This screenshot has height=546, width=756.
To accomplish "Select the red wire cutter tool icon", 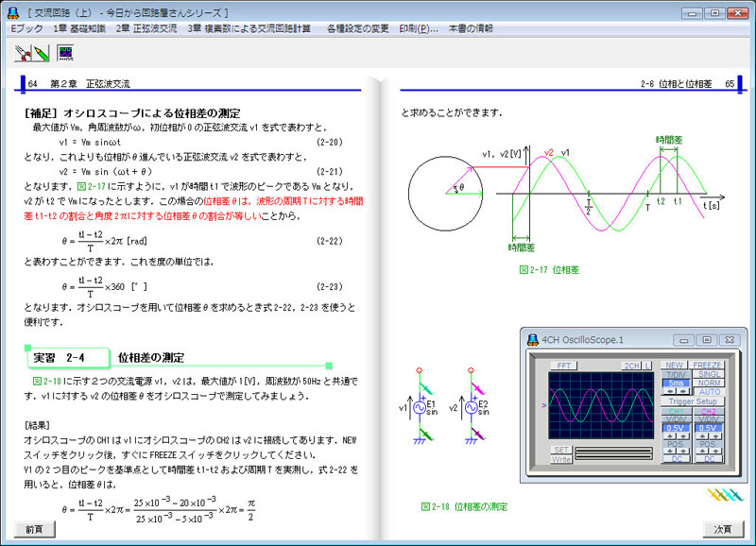I will coord(22,53).
